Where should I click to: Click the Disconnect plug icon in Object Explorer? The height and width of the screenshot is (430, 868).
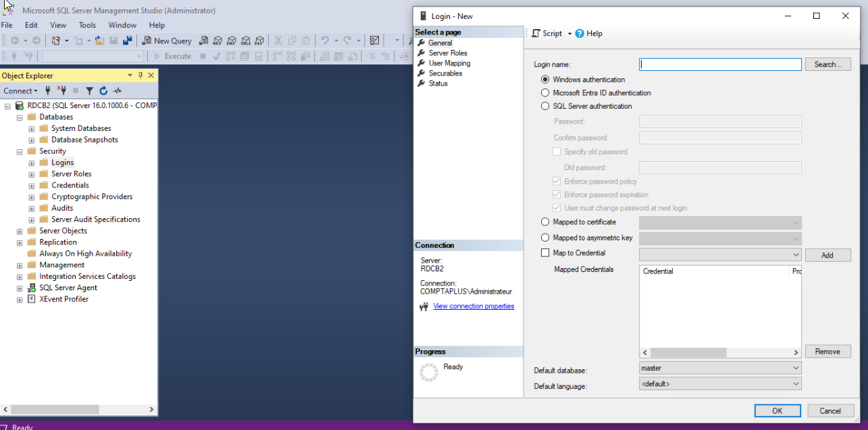point(61,90)
